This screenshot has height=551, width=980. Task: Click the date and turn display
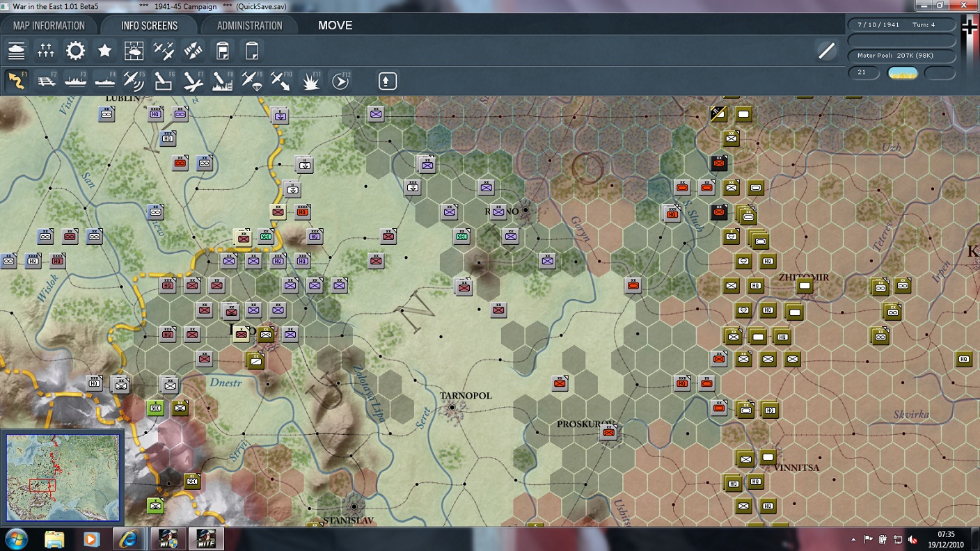[x=901, y=24]
